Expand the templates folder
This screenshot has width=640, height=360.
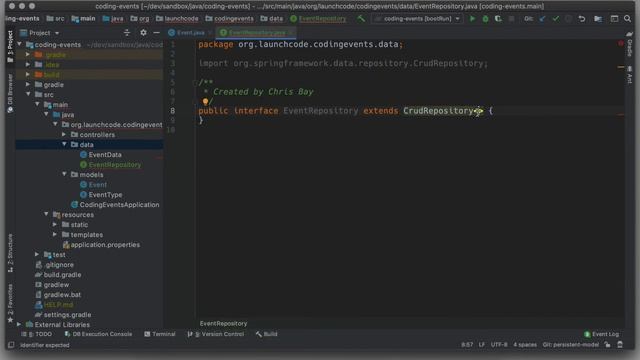tap(55, 234)
